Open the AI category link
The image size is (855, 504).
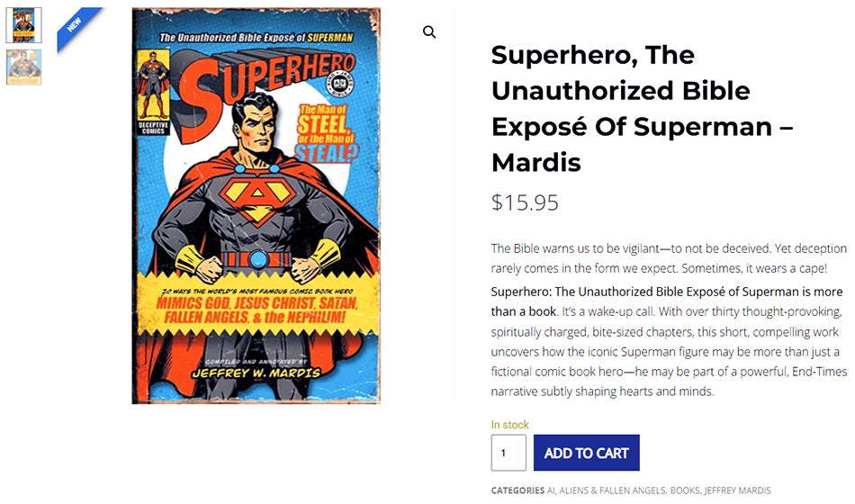point(552,490)
